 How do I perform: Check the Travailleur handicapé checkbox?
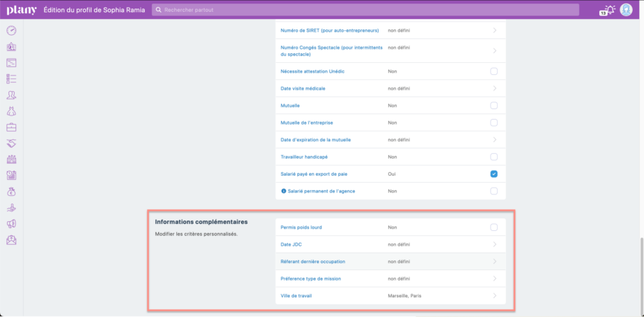click(x=493, y=157)
